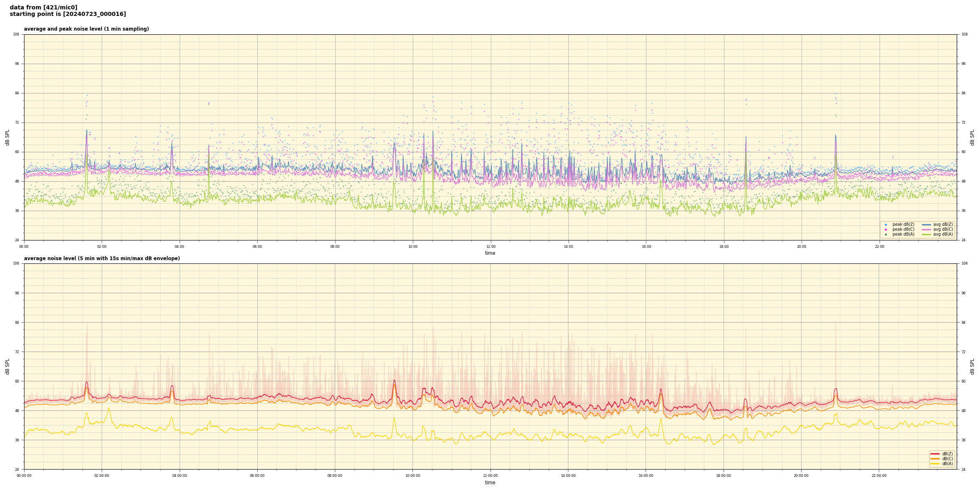Click the bottom chart's right 'dB SPL' axis label
The height and width of the screenshot is (490, 980).
tap(972, 366)
